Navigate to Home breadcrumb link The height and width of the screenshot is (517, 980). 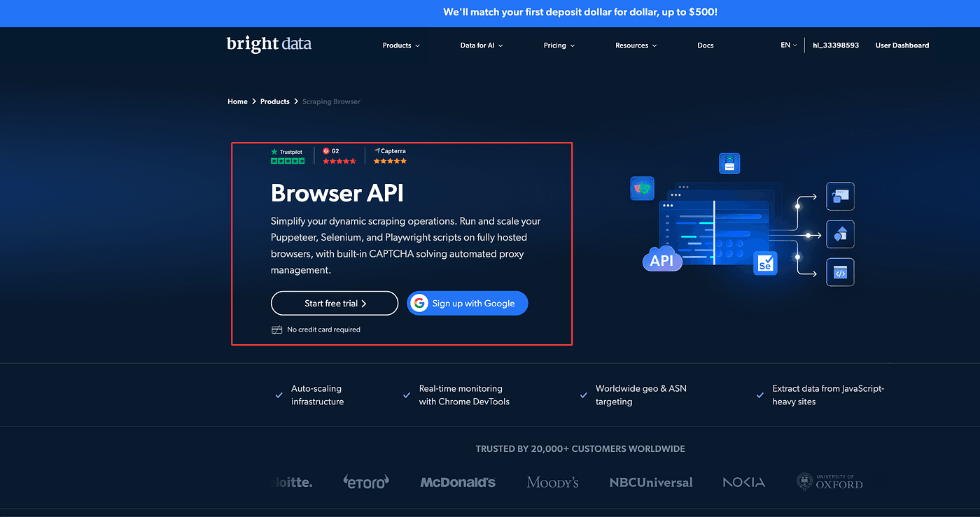pos(237,101)
